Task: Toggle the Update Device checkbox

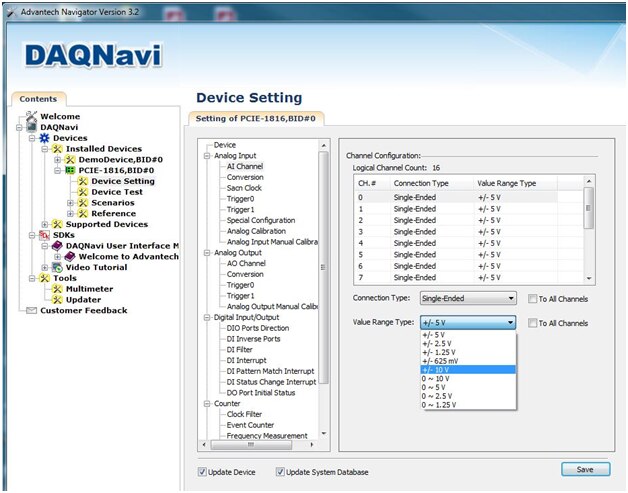Action: [202, 472]
